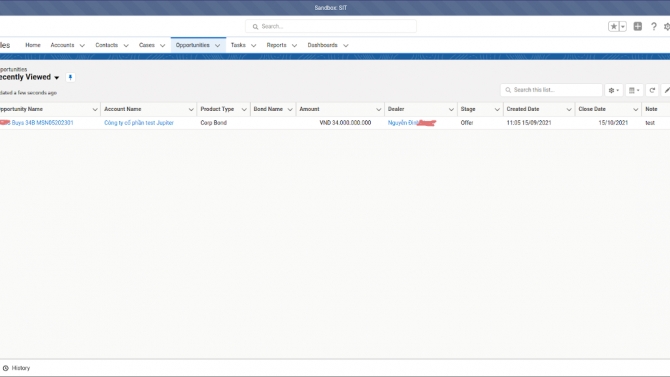Sort by the Created Date header

(523, 109)
